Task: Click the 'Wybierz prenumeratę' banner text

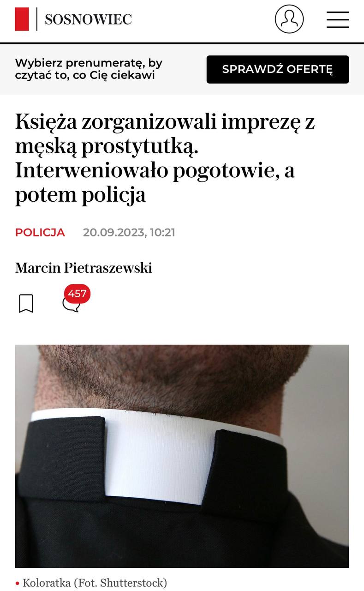Action: [x=89, y=69]
